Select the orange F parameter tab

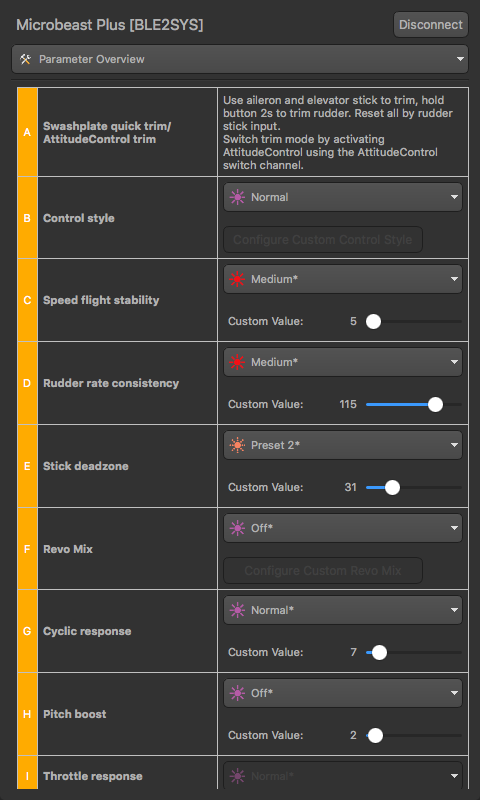click(x=28, y=549)
